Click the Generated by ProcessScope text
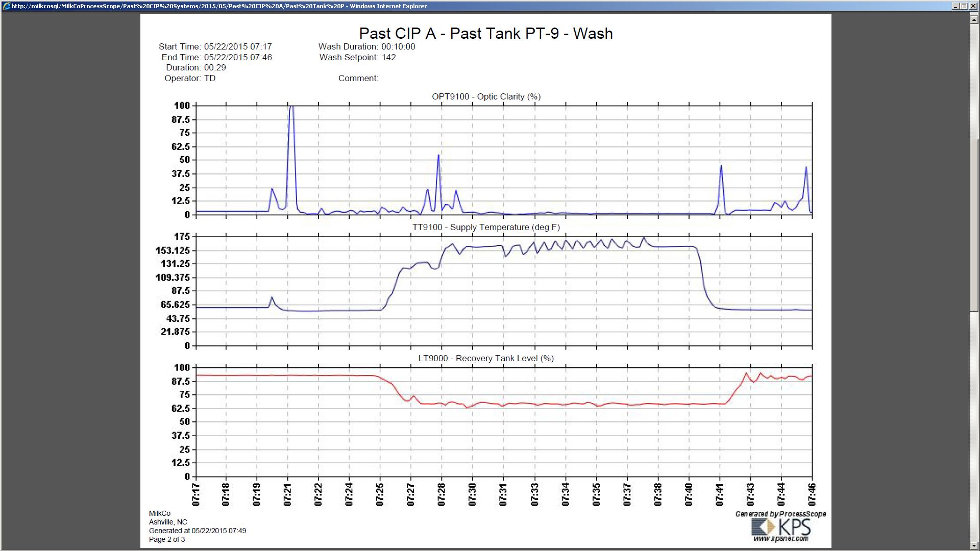This screenshot has width=980, height=551. (780, 514)
